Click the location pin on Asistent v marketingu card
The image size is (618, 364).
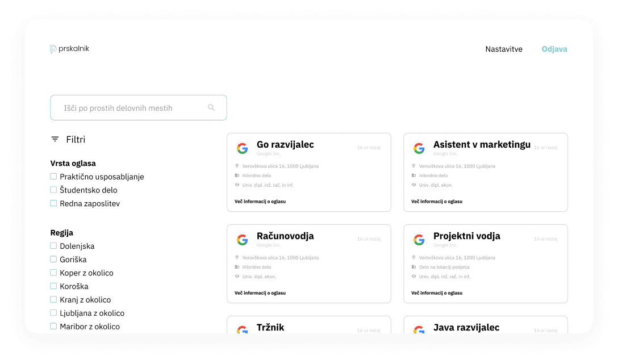(x=414, y=166)
